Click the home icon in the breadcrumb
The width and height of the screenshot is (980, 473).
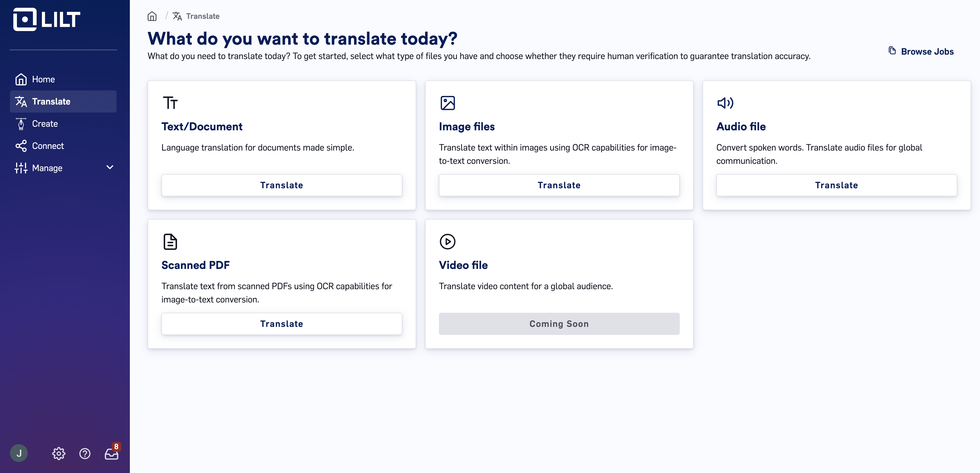(152, 16)
